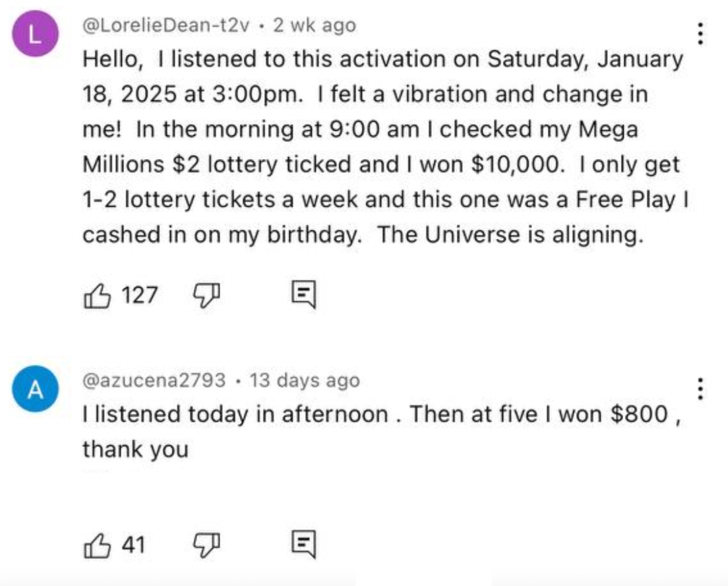Open more options for azucena2793's comment
Viewport: 728px width, 586px height.
(700, 389)
